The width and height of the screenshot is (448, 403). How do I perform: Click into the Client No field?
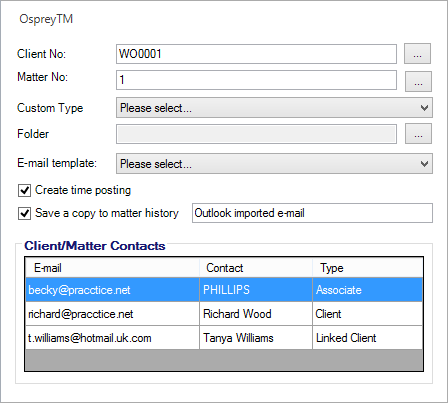coord(256,54)
